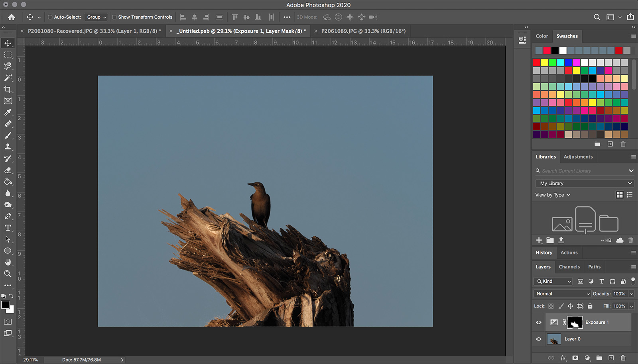Click the Exposure 1 layer mask thumbnail
Viewport: 638px width, 364px height.
575,323
